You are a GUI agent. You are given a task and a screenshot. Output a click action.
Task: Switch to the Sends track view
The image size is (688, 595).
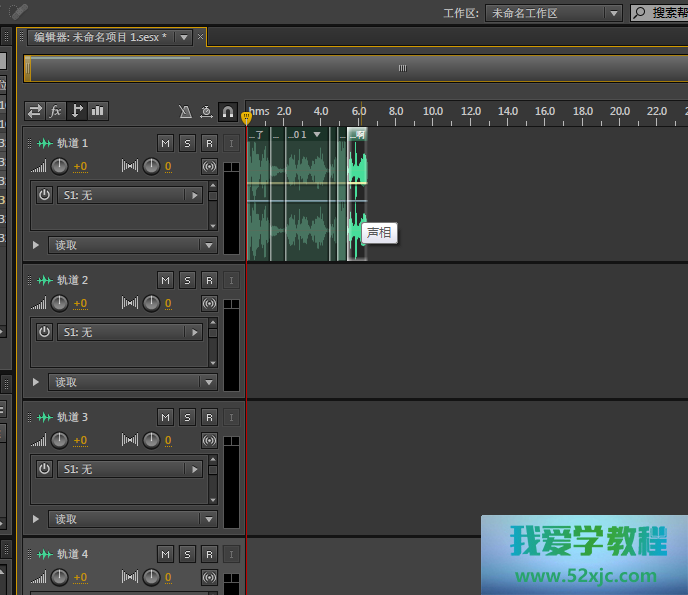point(78,111)
